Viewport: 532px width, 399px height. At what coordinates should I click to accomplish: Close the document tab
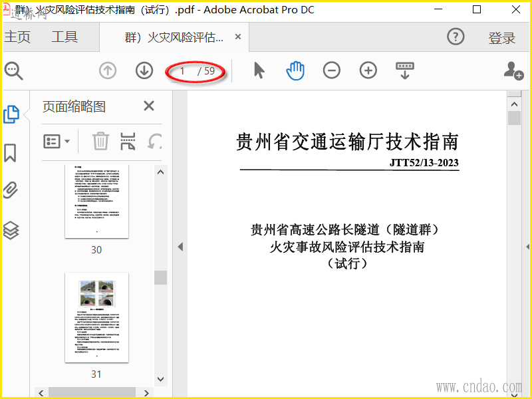pyautogui.click(x=238, y=37)
